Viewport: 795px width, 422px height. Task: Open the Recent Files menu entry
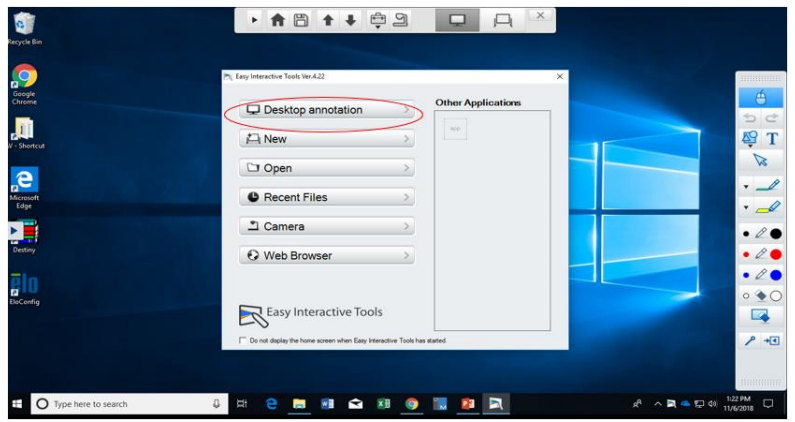[326, 197]
